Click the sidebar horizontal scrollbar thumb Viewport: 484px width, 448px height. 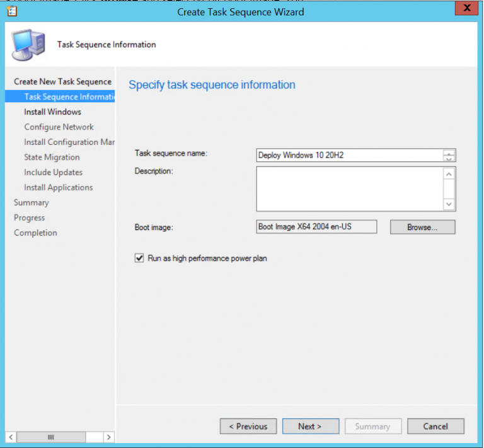pyautogui.click(x=51, y=437)
